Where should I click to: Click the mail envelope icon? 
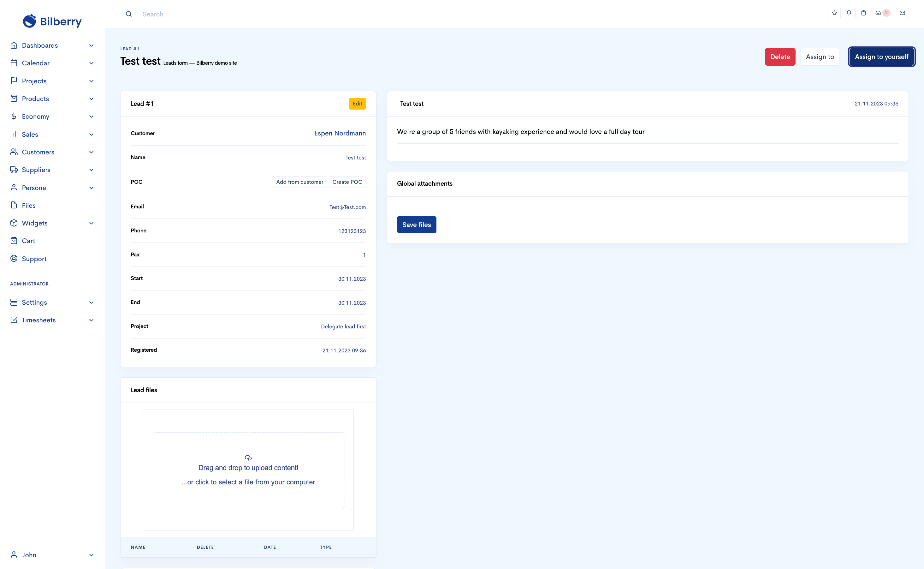click(x=902, y=13)
